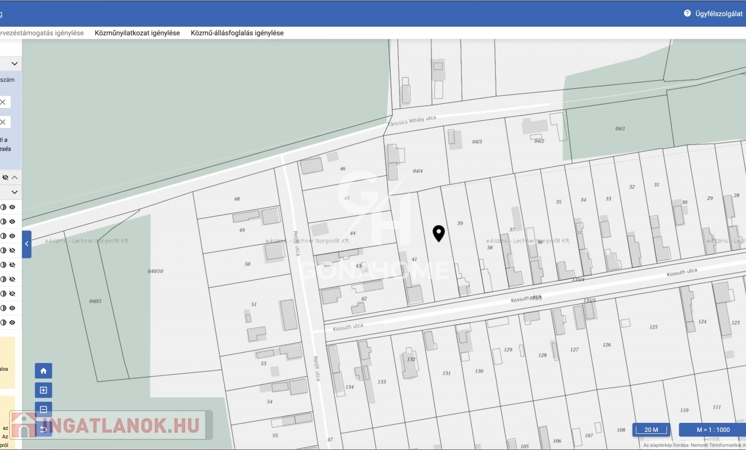This screenshot has height=450, width=746.
Task: Open the Ügyfélszolgálat link
Action: (718, 14)
